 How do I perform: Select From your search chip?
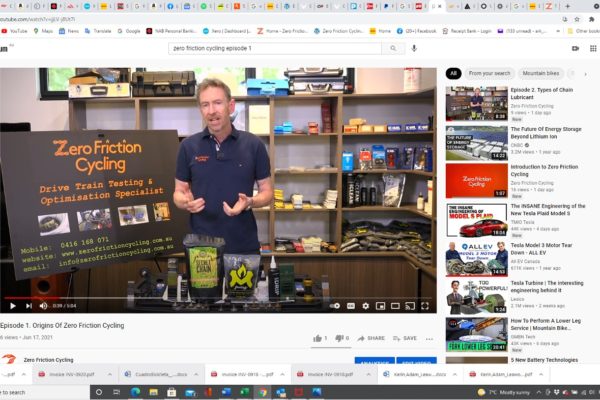pyautogui.click(x=489, y=73)
